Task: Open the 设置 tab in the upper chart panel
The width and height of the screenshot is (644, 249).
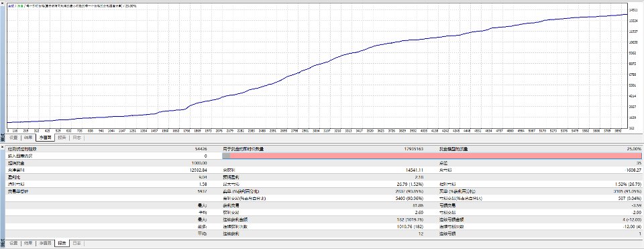Action: click(13, 138)
